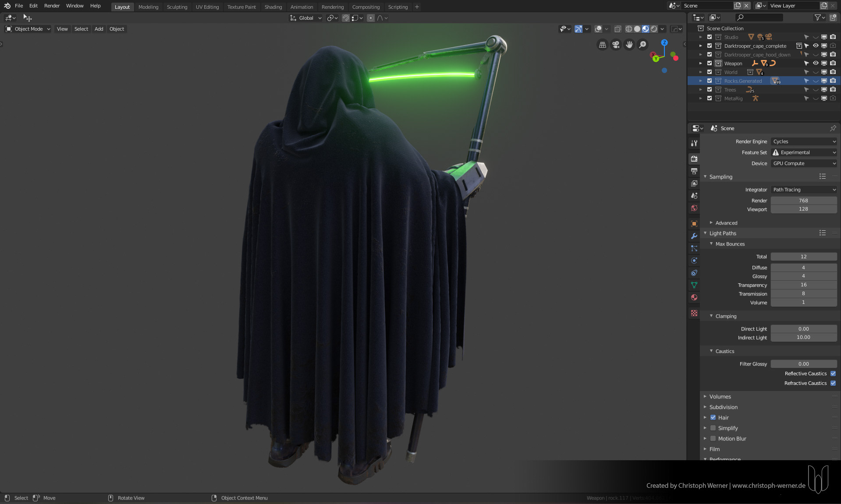
Task: Uncheck Reflective Caustics checkbox
Action: point(833,374)
